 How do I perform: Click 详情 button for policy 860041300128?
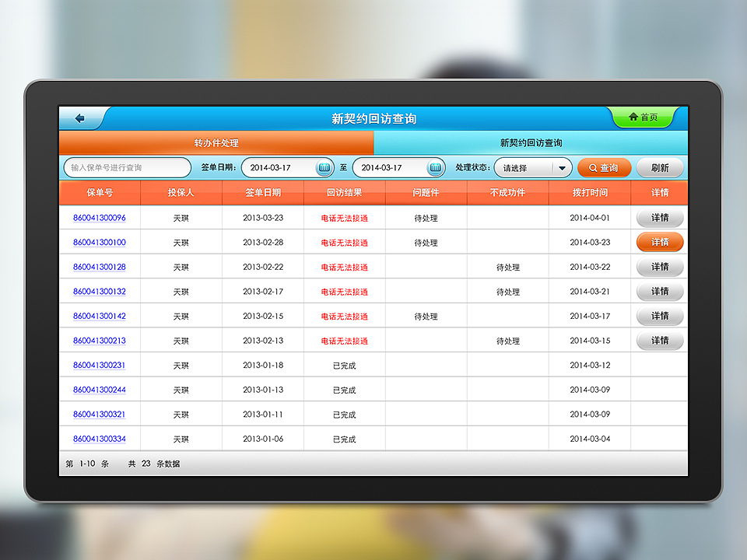pos(660,267)
